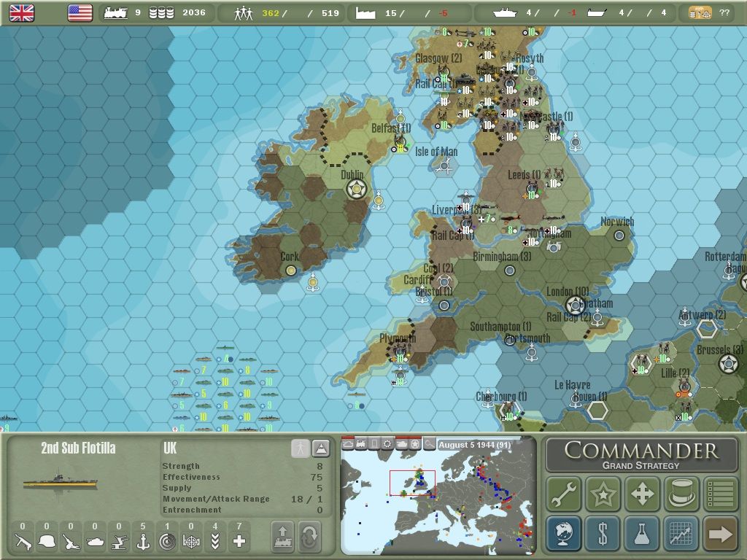
Task: Toggle the commander figure info button
Action: coord(301,448)
